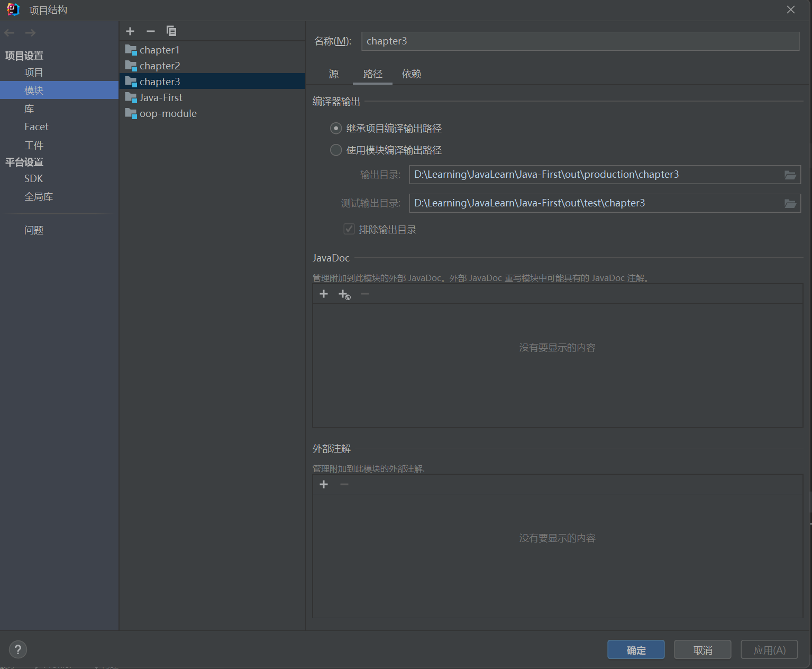Add an external annotation with plus icon
Viewport: 812px width, 669px height.
click(324, 484)
